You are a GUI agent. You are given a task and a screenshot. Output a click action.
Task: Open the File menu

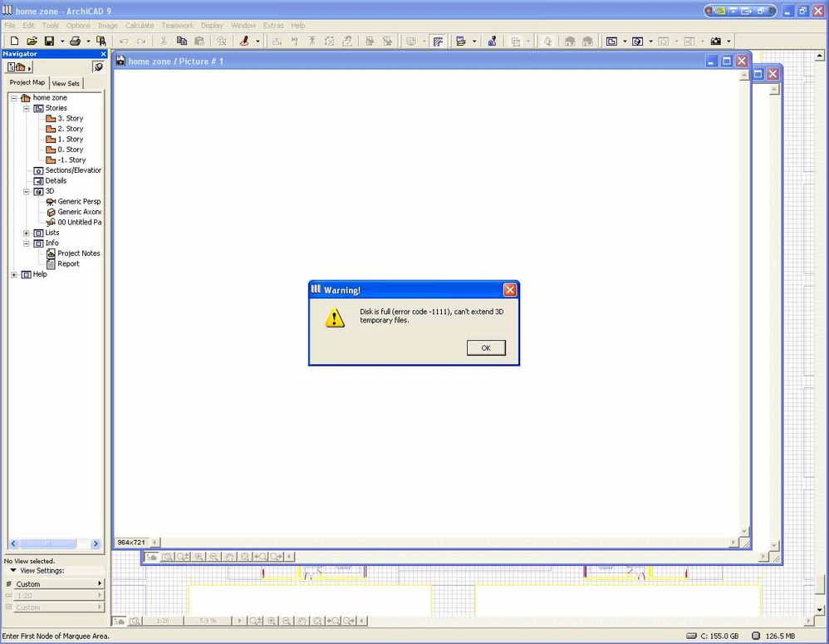9,26
